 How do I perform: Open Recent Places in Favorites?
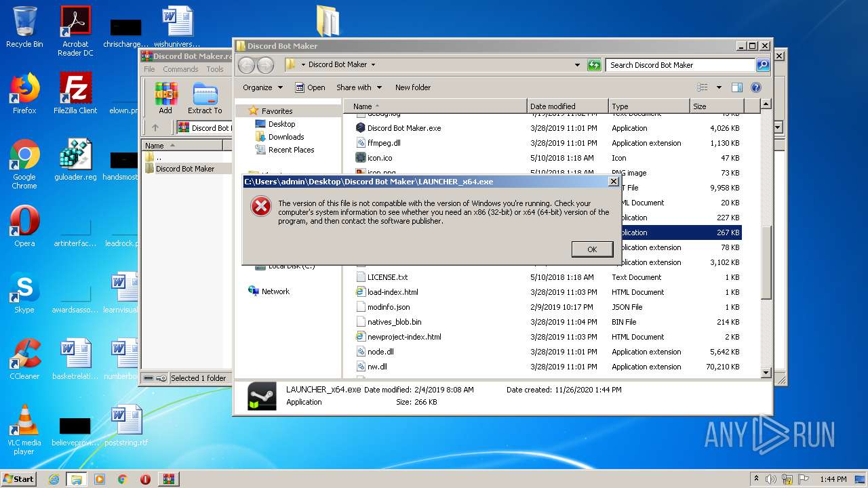(x=291, y=150)
